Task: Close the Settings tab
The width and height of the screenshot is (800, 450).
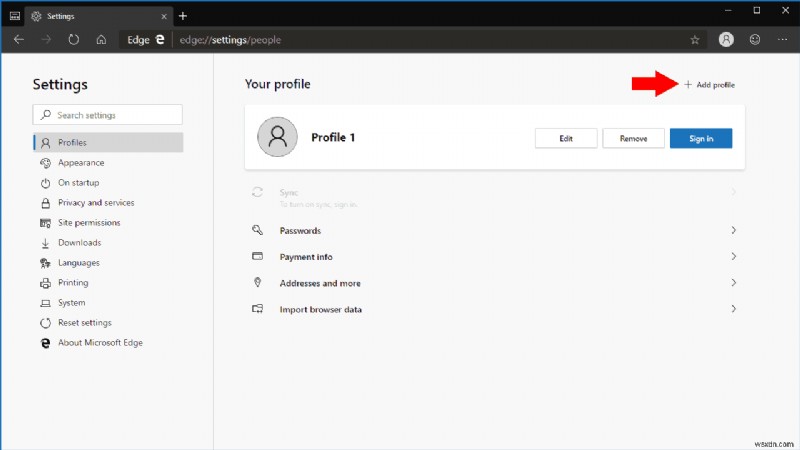Action: coord(164,16)
